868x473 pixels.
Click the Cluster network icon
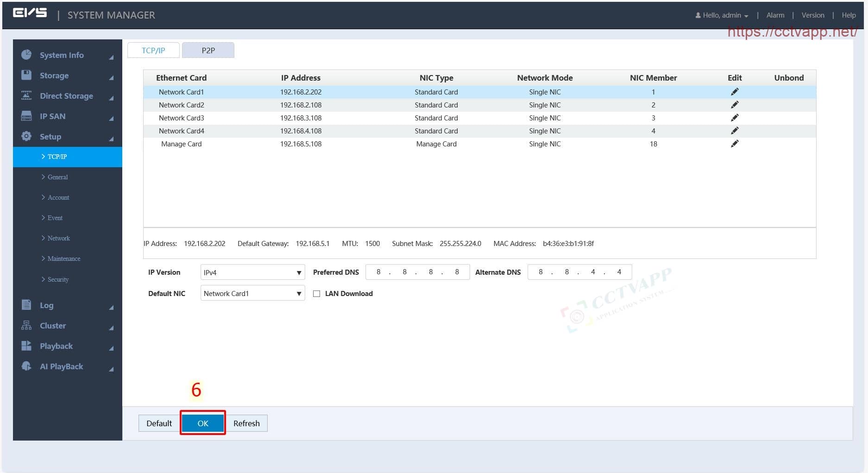click(x=26, y=325)
